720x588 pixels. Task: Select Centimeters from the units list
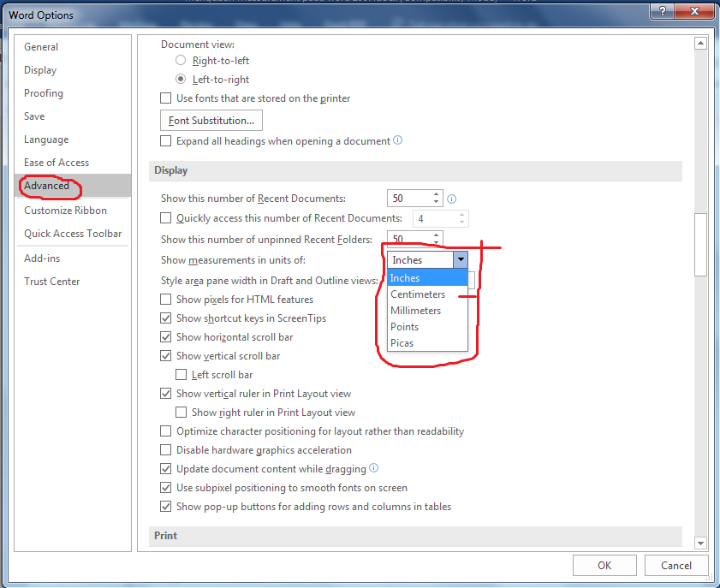click(417, 294)
